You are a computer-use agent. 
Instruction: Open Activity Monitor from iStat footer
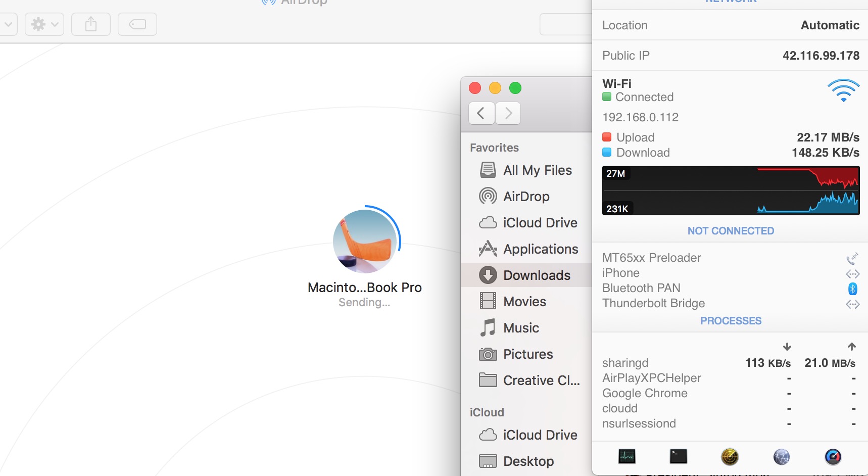pos(627,457)
